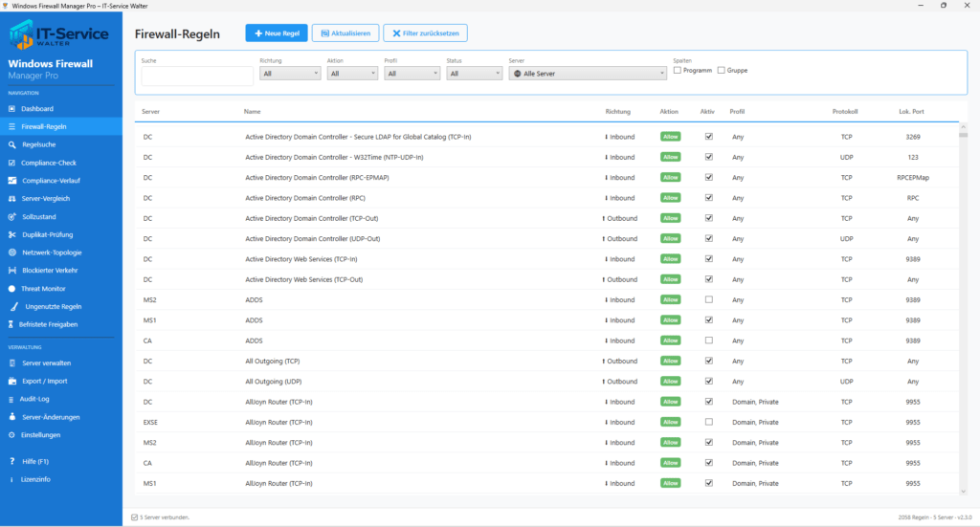Click the Firewall-Regeln list icon
This screenshot has width=980, height=527.
pos(11,126)
